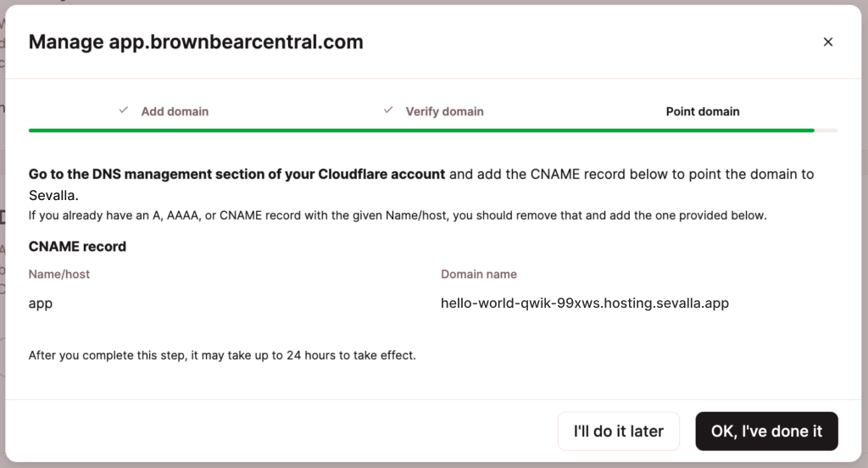Click the "Name/host" column label

[x=59, y=274]
